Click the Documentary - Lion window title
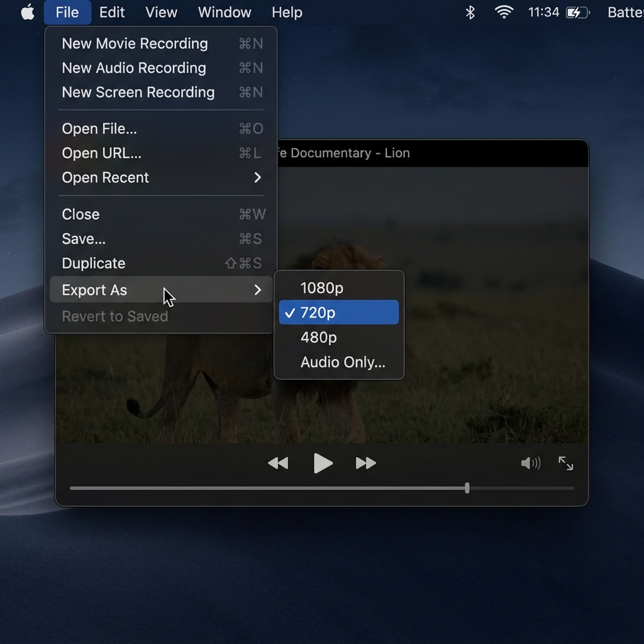This screenshot has height=644, width=644. pyautogui.click(x=343, y=153)
